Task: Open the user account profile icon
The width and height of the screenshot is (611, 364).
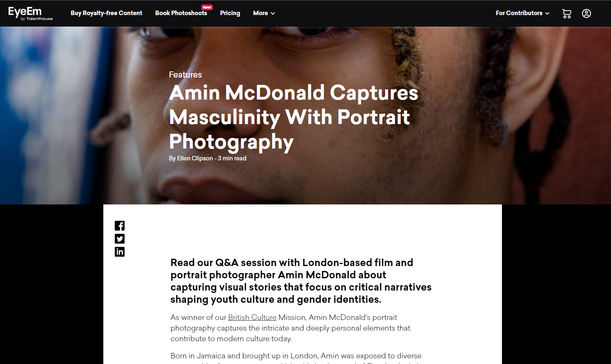Action: pyautogui.click(x=586, y=13)
